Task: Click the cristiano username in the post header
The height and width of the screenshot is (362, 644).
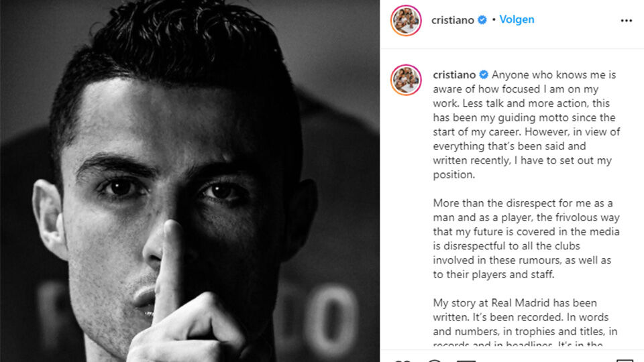Action: point(453,19)
